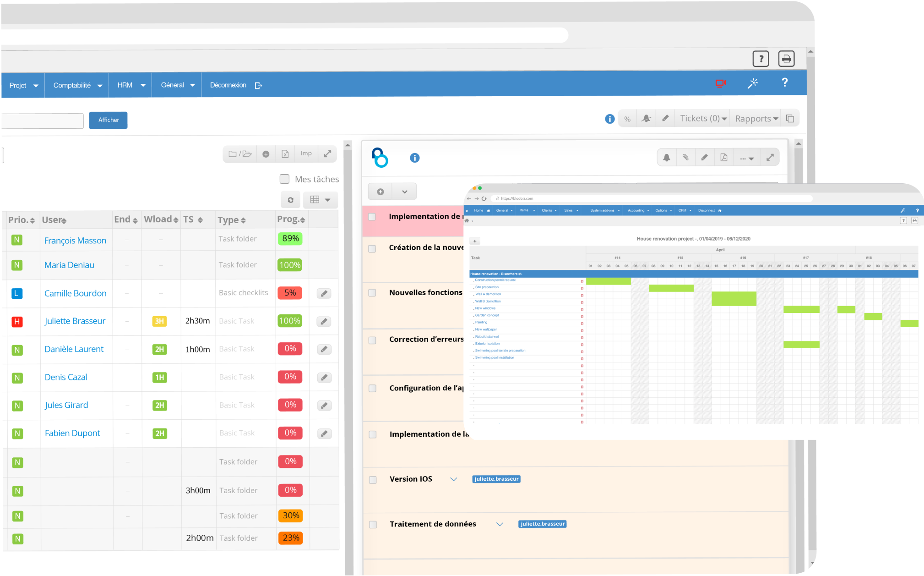Open the Comptabilité menu
The image size is (924, 576).
click(77, 85)
